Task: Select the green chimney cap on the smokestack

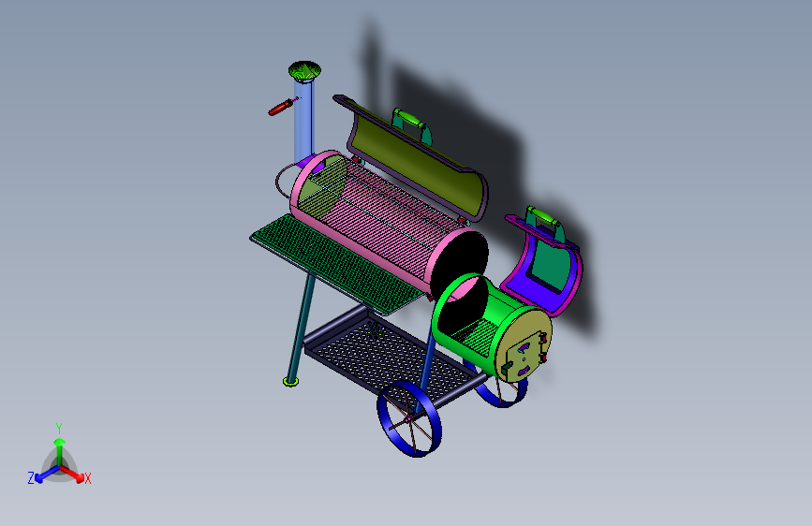Action: pos(304,72)
